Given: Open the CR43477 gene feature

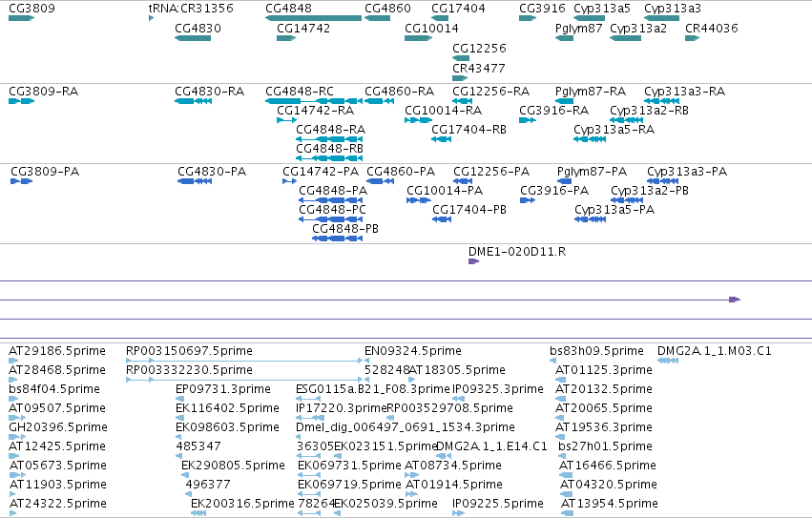Looking at the screenshot, I should click(460, 78).
